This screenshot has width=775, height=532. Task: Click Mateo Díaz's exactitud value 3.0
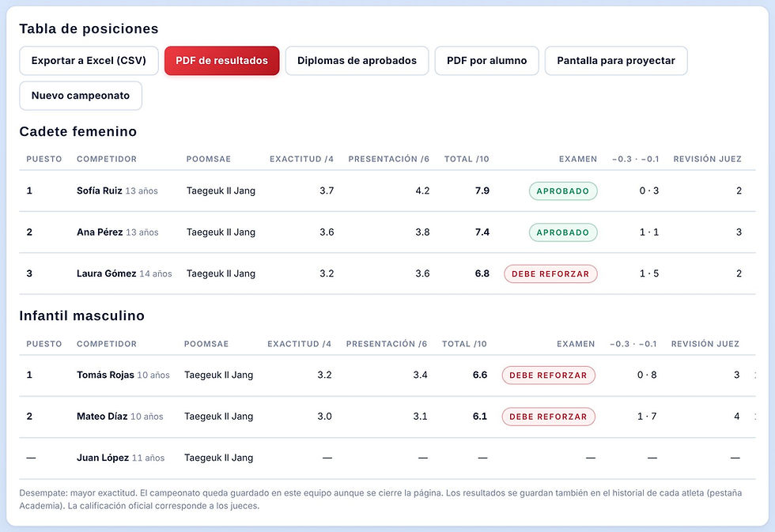pyautogui.click(x=325, y=417)
